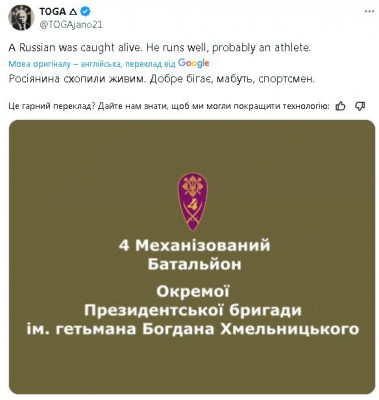Rate translation with thumbs down
Viewport: 379px width, 400px height.
[x=360, y=106]
